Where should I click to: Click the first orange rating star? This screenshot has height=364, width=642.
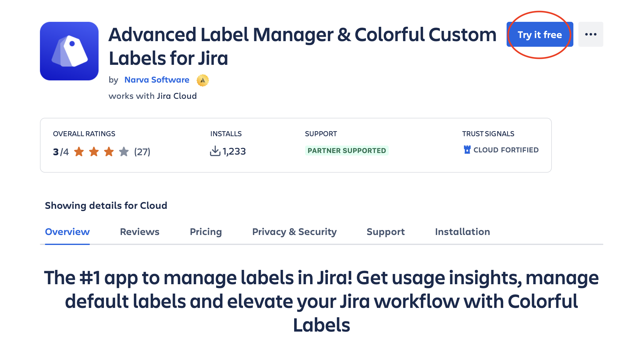click(x=79, y=152)
